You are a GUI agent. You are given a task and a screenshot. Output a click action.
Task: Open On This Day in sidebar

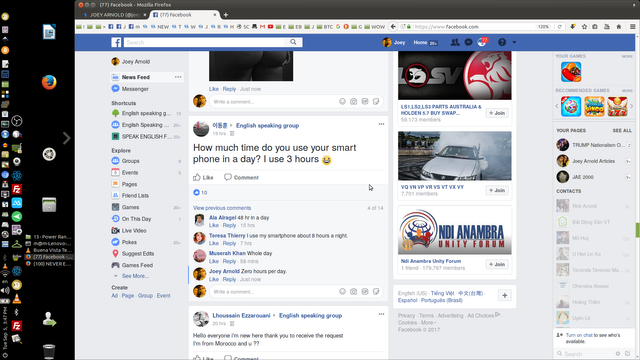coord(136,219)
